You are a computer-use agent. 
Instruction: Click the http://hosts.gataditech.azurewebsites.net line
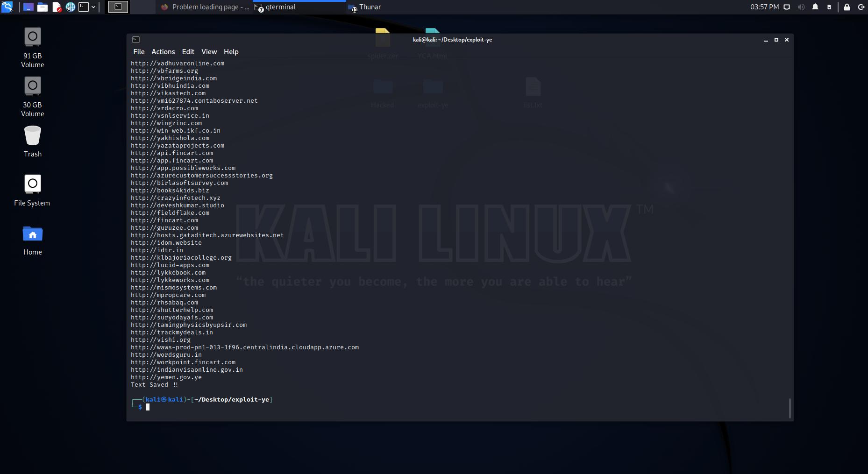click(x=207, y=235)
